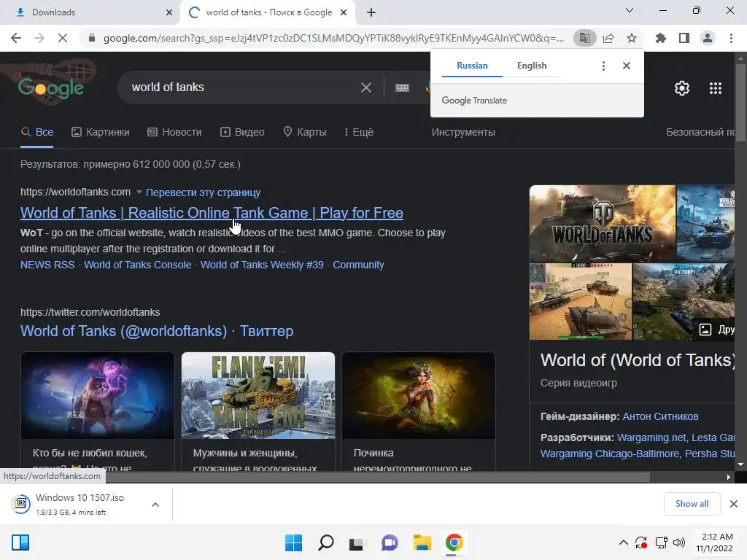This screenshot has height=560, width=747.
Task: Open the cat tweet thumbnail
Action: (98, 396)
